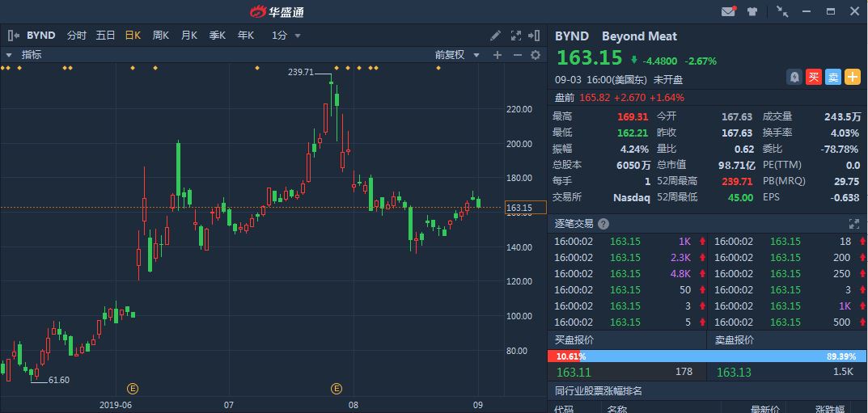
Task: Click the 换手率 value 4.03%
Action: 845,133
